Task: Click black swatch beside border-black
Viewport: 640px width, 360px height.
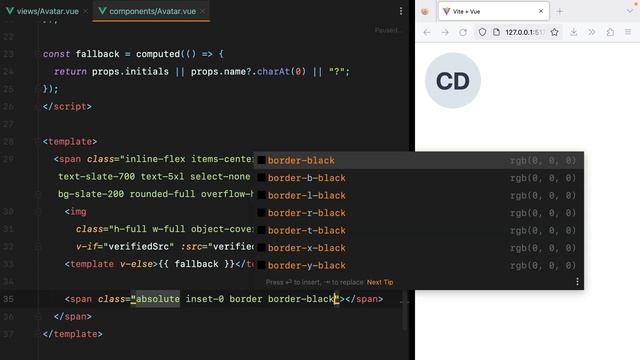Action: tap(261, 160)
